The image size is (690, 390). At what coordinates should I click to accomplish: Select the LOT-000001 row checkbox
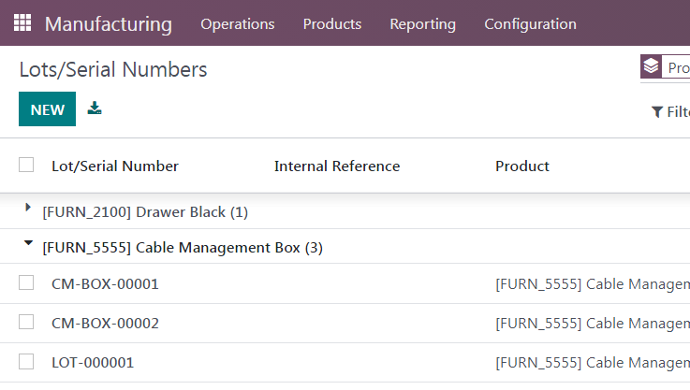point(26,362)
